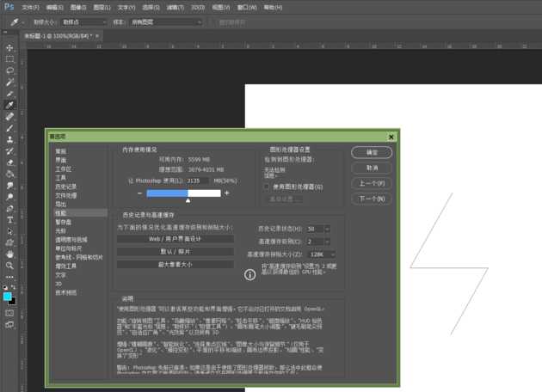The height and width of the screenshot is (392, 542).
Task: Open the 高速缓存级别 dropdown
Action: click(316, 242)
